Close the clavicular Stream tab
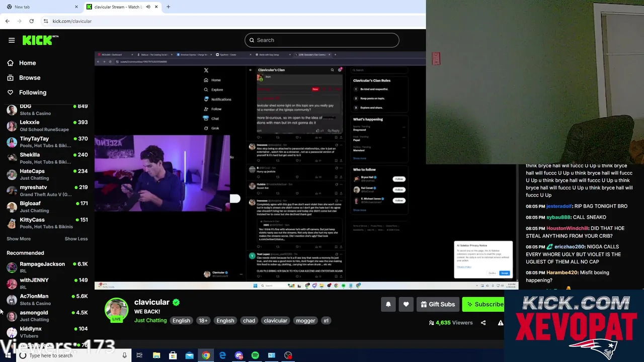 click(156, 7)
